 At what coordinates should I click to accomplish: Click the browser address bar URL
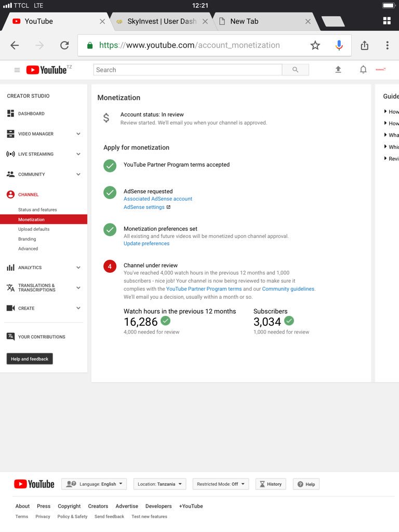(189, 45)
